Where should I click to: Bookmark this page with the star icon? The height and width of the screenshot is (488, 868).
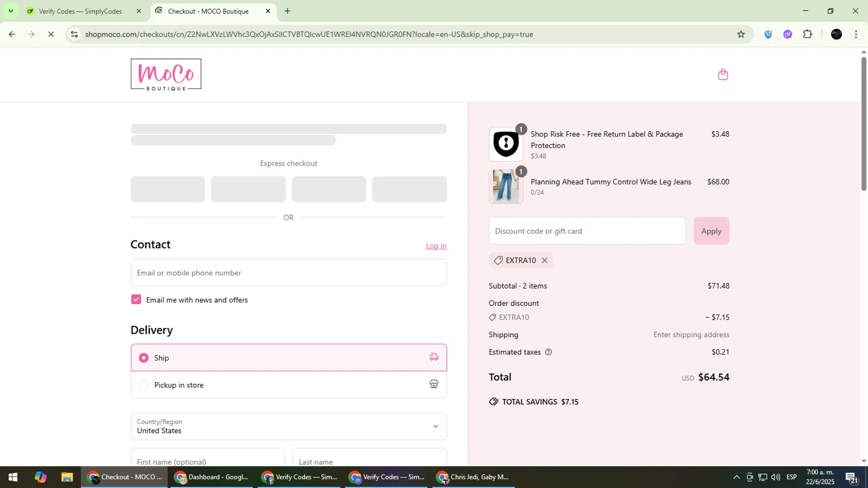point(741,34)
